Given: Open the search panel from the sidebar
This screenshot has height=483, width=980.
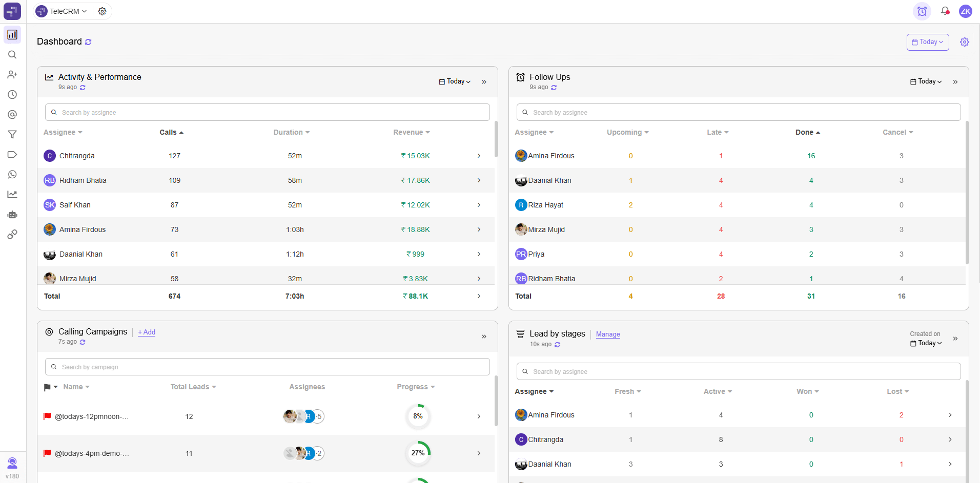Looking at the screenshot, I should coord(12,55).
